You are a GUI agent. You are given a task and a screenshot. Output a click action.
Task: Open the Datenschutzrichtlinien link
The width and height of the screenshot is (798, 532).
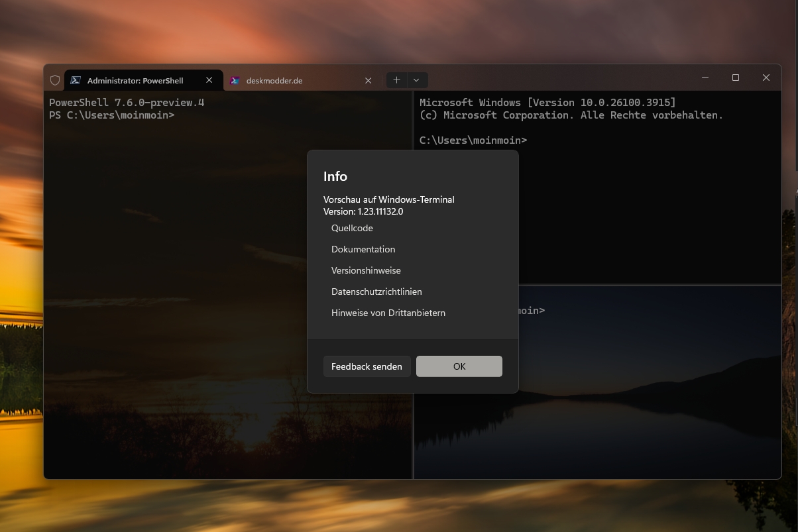[376, 292]
